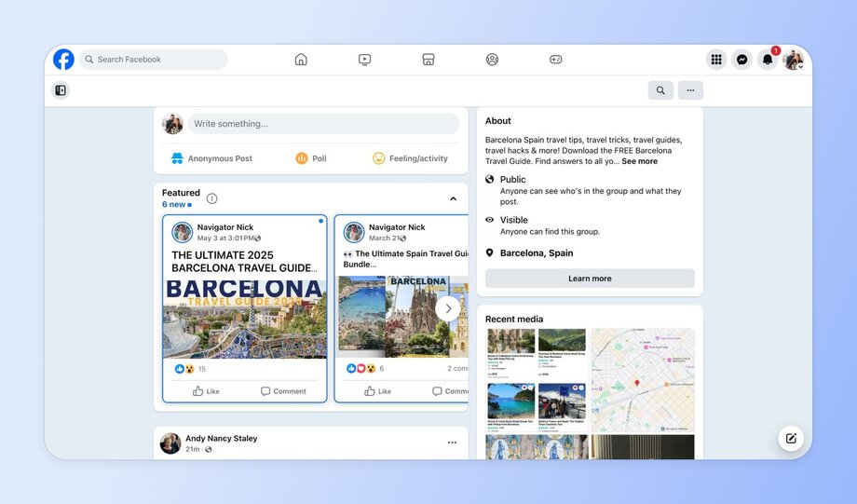
Task: Click the new message compose button
Action: pos(791,438)
